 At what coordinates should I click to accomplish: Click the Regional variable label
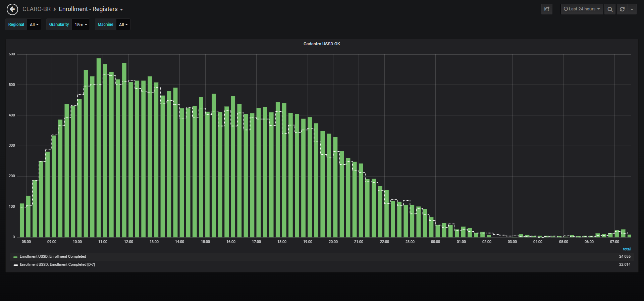16,24
